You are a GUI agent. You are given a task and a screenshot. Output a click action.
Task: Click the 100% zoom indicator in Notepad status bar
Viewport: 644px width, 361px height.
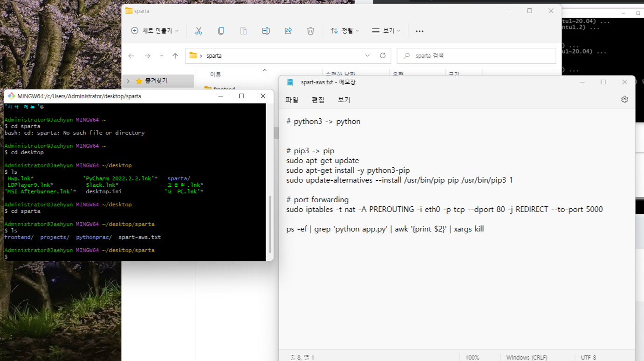point(472,357)
